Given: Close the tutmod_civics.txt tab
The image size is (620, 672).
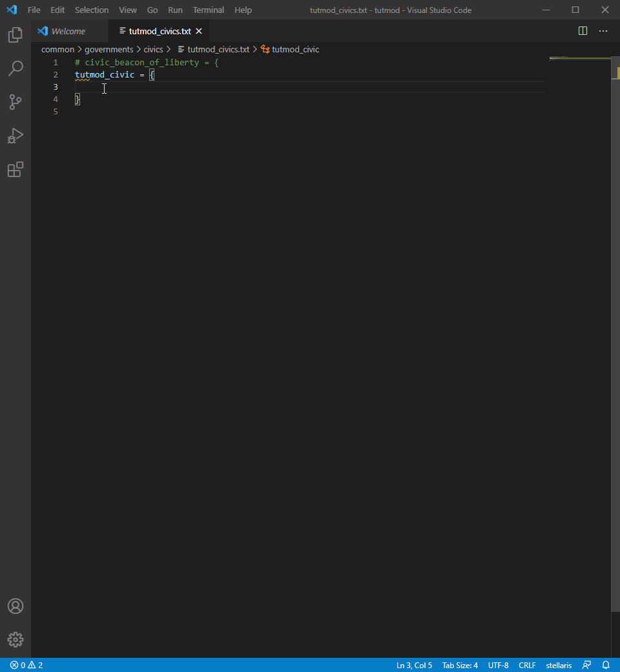Looking at the screenshot, I should [199, 31].
